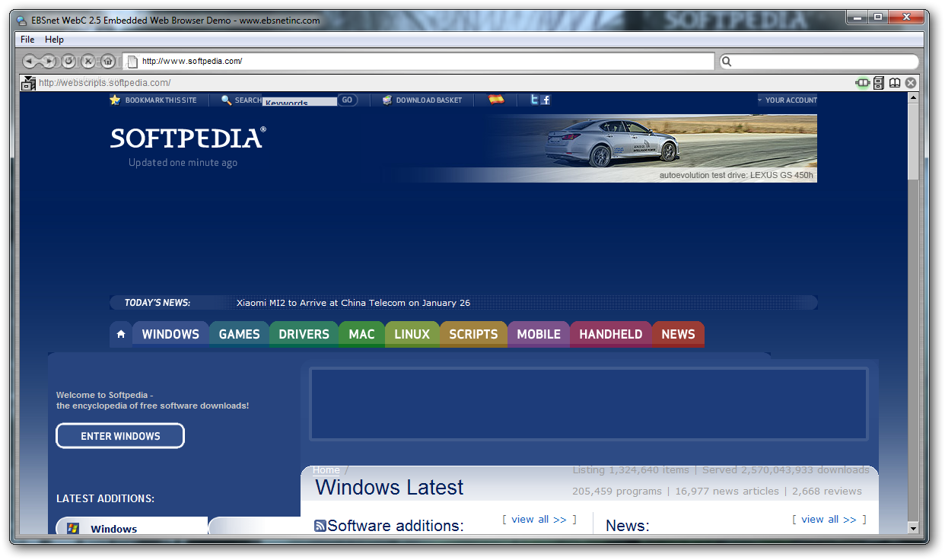Click the Softpedia logo
Image resolution: width=945 pixels, height=560 pixels.
pos(189,138)
